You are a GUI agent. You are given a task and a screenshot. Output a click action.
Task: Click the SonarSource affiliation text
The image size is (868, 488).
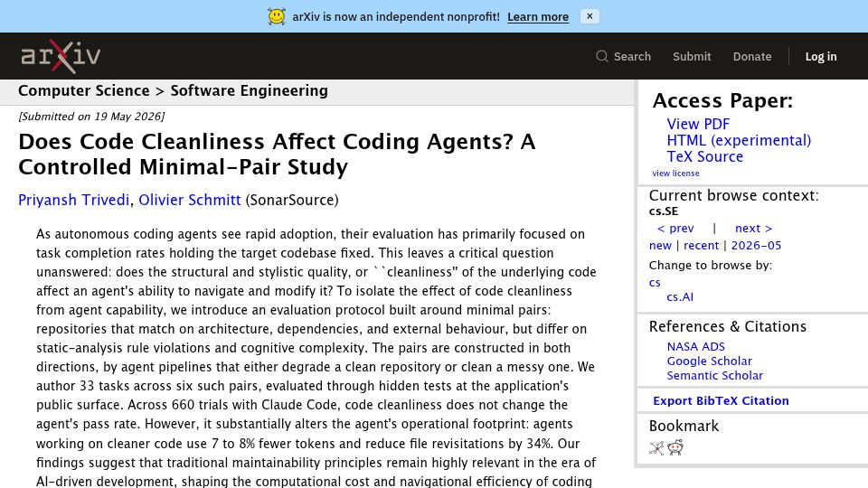(292, 200)
